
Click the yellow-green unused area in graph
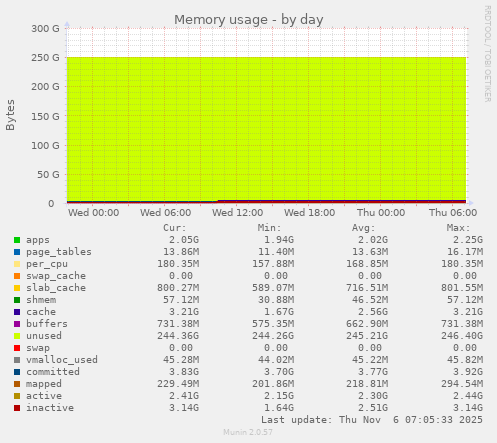pyautogui.click(x=267, y=128)
